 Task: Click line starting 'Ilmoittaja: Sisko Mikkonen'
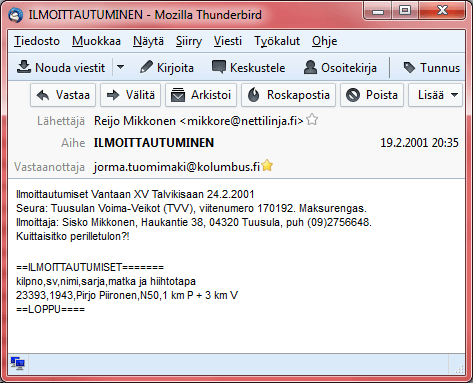coord(194,222)
